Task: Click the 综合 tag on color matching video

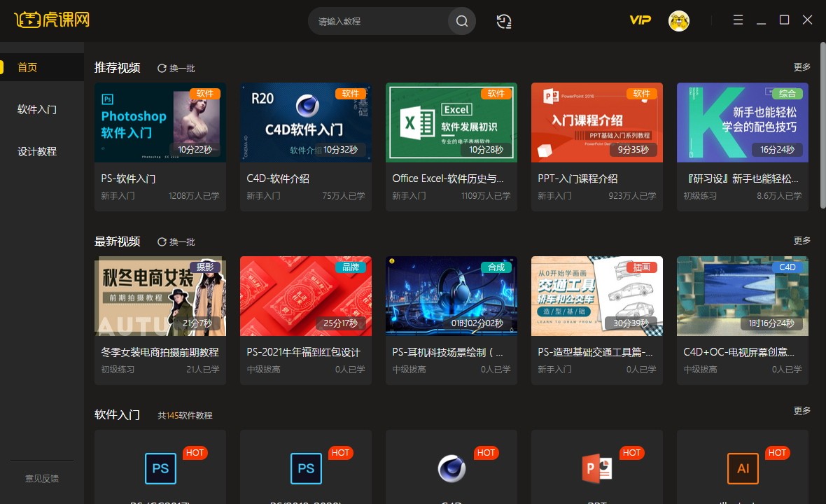Action: [787, 93]
